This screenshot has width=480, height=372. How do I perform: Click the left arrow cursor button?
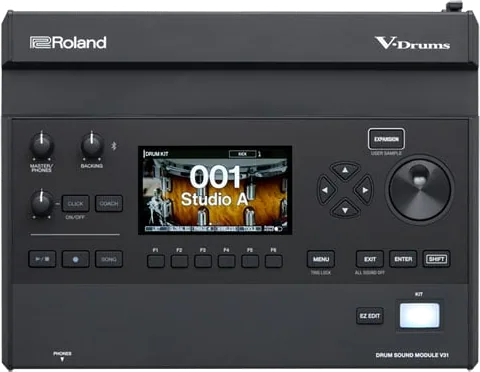pyautogui.click(x=325, y=190)
